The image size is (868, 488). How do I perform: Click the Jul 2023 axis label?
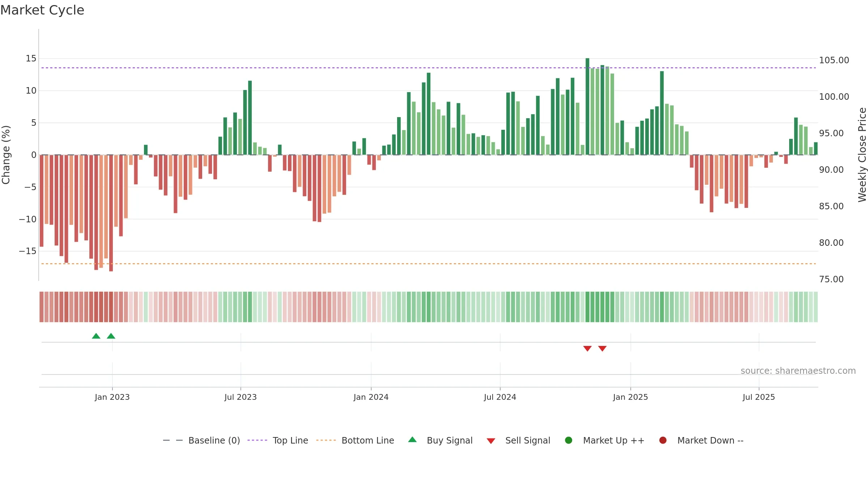[241, 397]
